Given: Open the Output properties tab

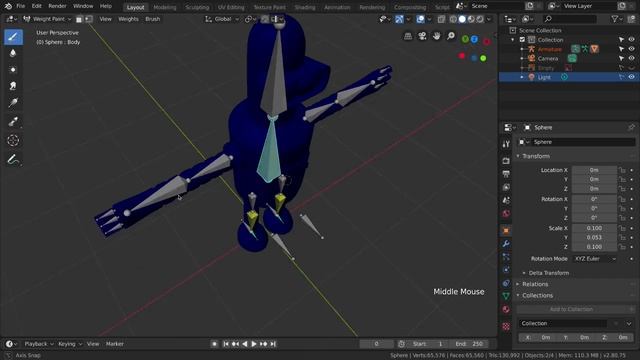Looking at the screenshot, I should point(506,174).
